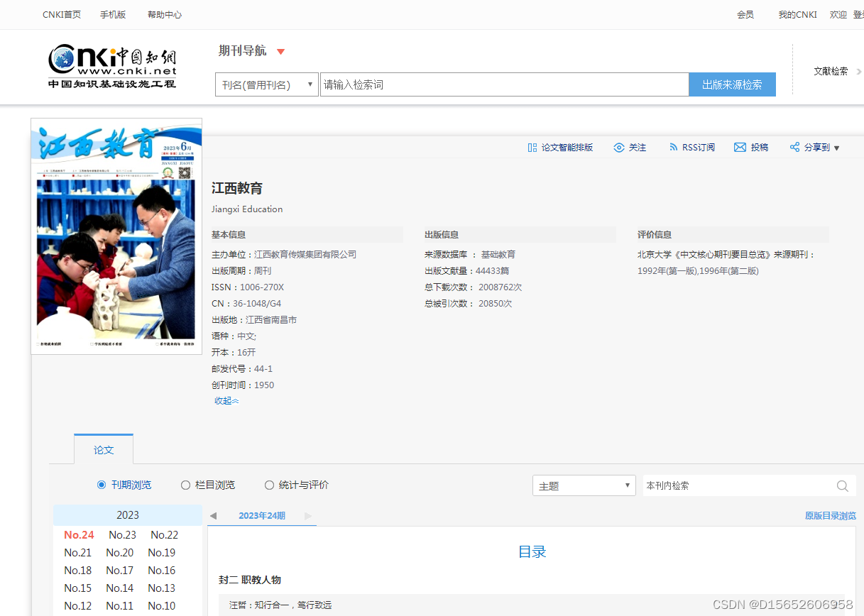Go to next issue arrow

tap(308, 516)
